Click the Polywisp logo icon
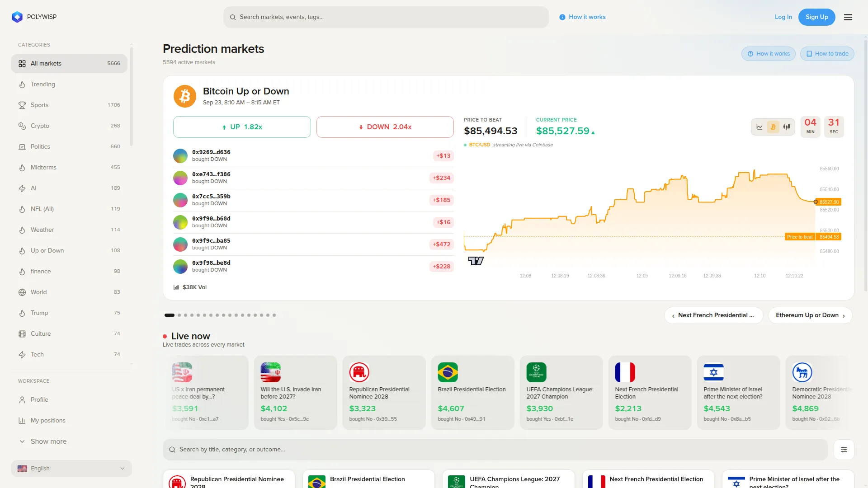868x488 pixels. coord(17,17)
